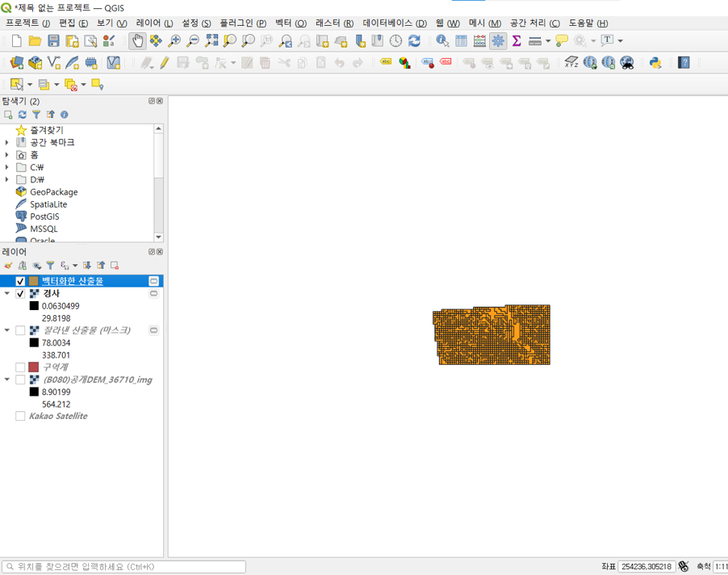Open the Processing Toolbox gear icon
The width and height of the screenshot is (728, 575).
(x=498, y=41)
